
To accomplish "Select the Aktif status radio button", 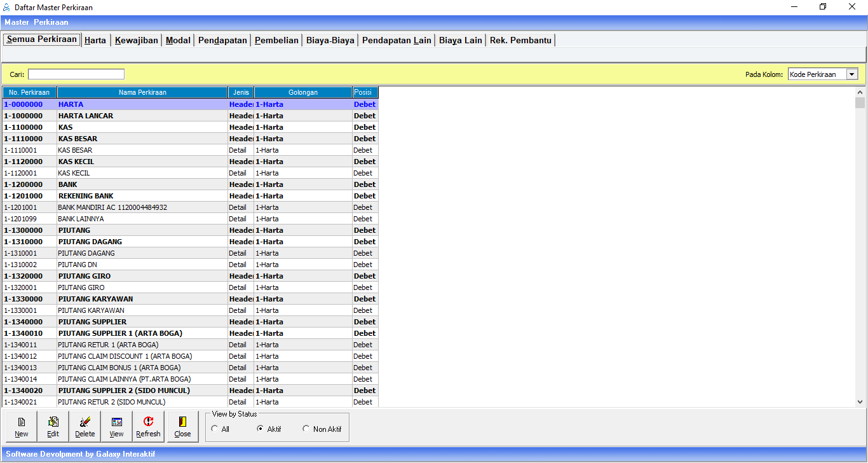I will (x=260, y=429).
